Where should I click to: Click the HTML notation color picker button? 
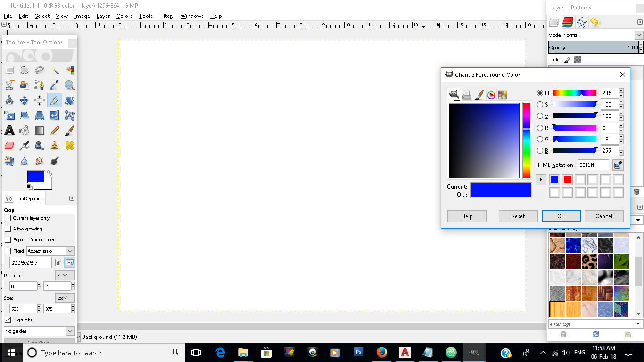(618, 165)
